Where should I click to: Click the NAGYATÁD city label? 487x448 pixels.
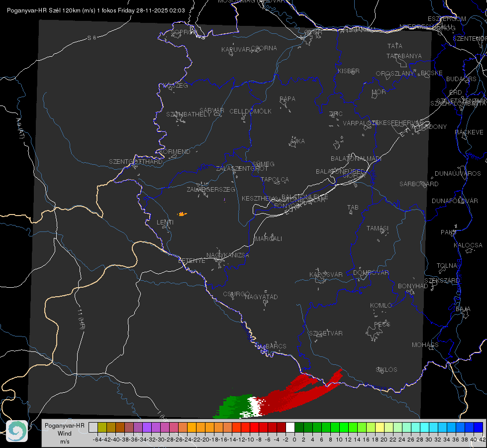(261, 297)
